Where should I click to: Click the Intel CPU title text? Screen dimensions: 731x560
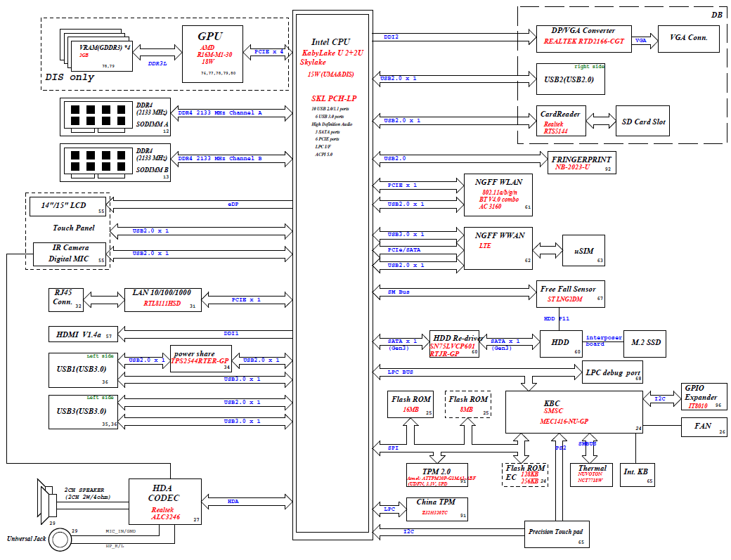[330, 42]
